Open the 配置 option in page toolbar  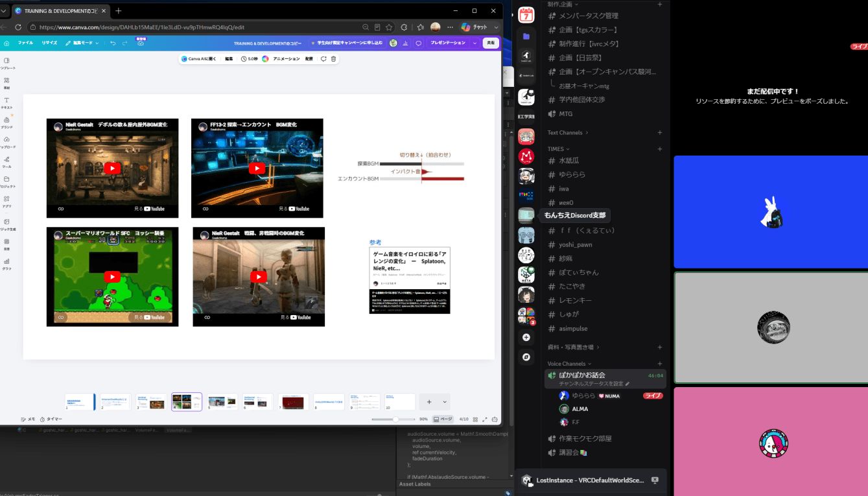[309, 59]
